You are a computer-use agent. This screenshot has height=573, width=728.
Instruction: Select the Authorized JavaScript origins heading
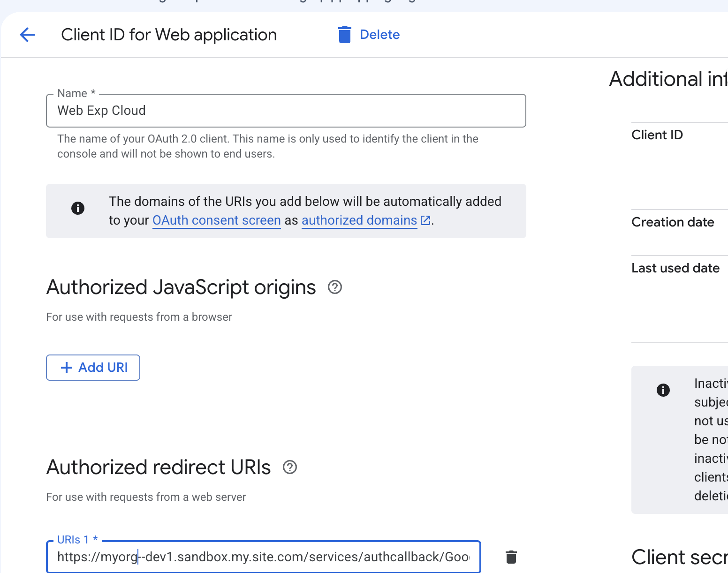(x=181, y=287)
